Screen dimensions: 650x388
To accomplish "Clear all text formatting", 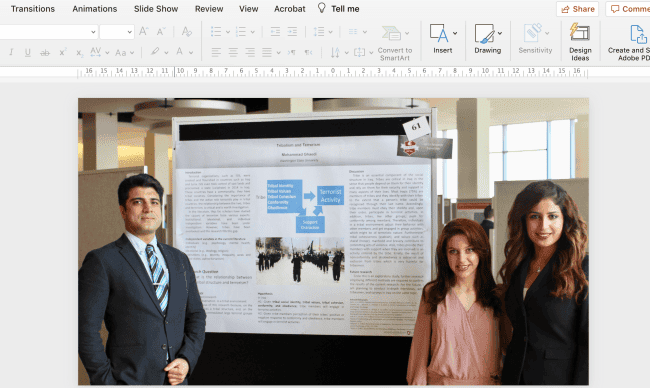I will point(187,32).
